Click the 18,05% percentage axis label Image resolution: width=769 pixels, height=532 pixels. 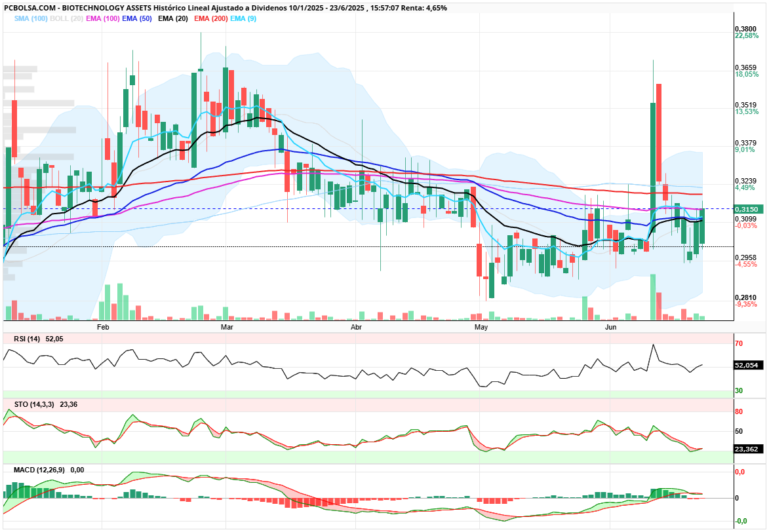747,74
